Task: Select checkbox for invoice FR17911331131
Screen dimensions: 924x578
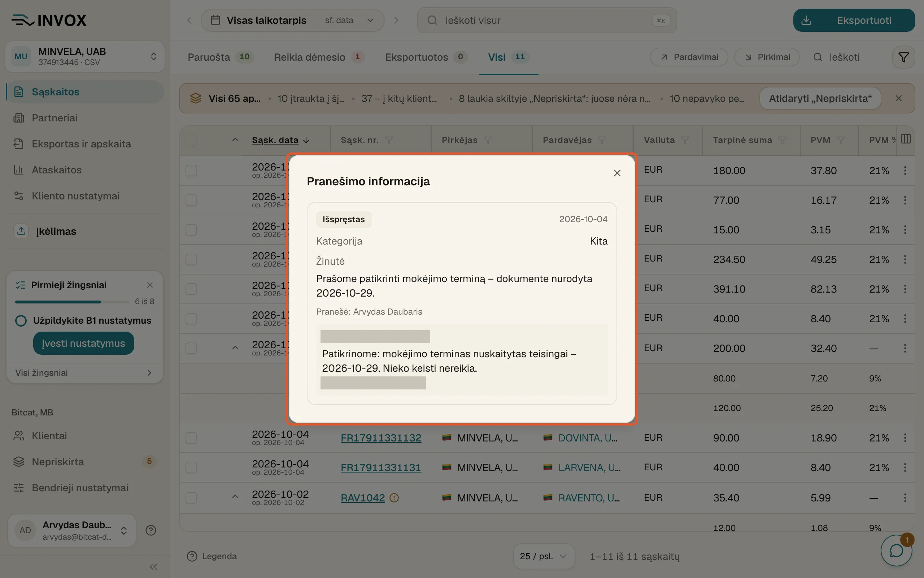Action: point(191,467)
